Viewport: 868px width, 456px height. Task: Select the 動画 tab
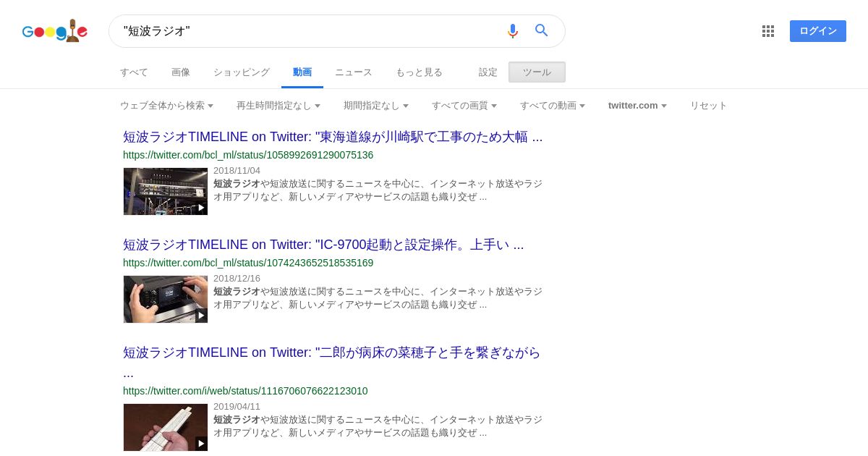[302, 72]
